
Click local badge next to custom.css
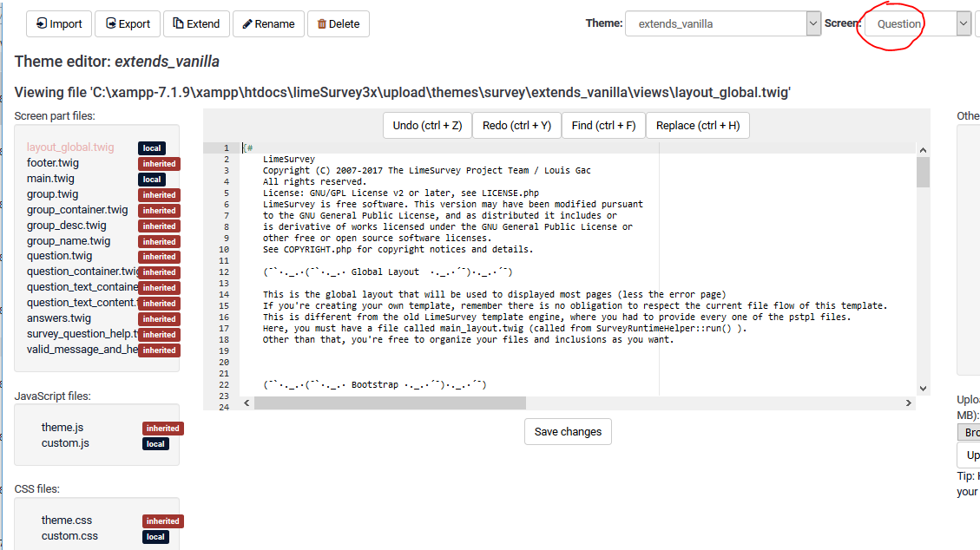pyautogui.click(x=155, y=537)
